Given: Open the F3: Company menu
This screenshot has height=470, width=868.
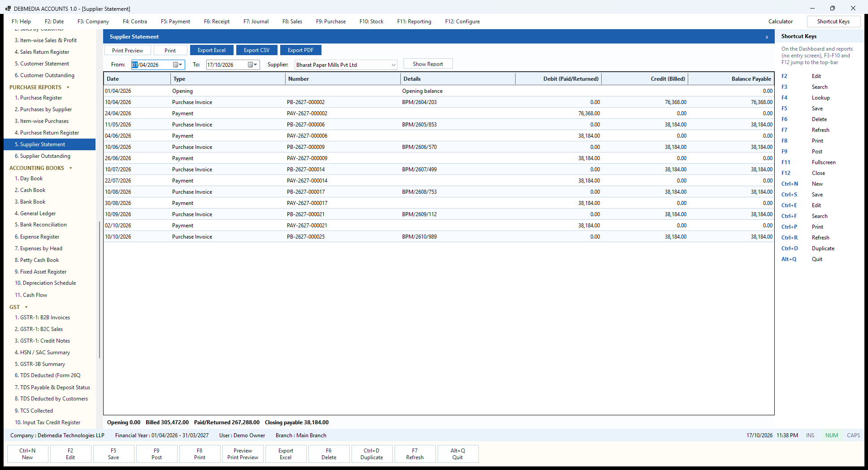Looking at the screenshot, I should pos(93,22).
